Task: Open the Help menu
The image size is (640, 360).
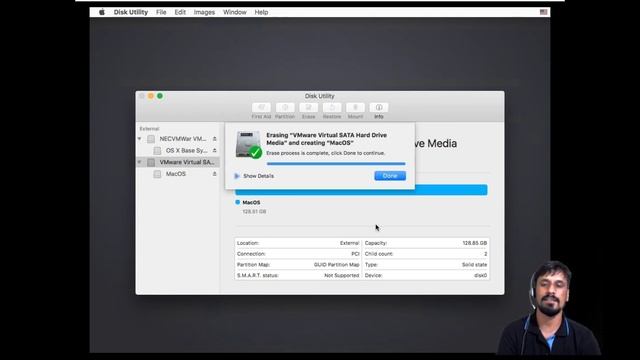Action: coord(261,12)
